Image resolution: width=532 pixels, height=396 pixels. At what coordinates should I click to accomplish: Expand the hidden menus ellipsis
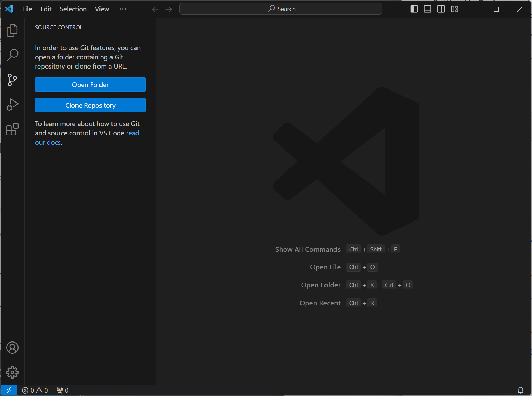123,9
